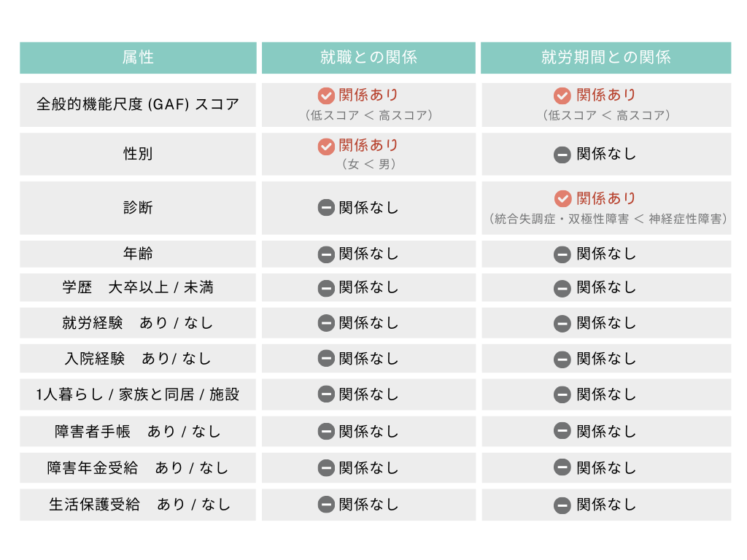
Task: Click the 年齢 minus icon under 就職との関係
Action: pos(326,254)
